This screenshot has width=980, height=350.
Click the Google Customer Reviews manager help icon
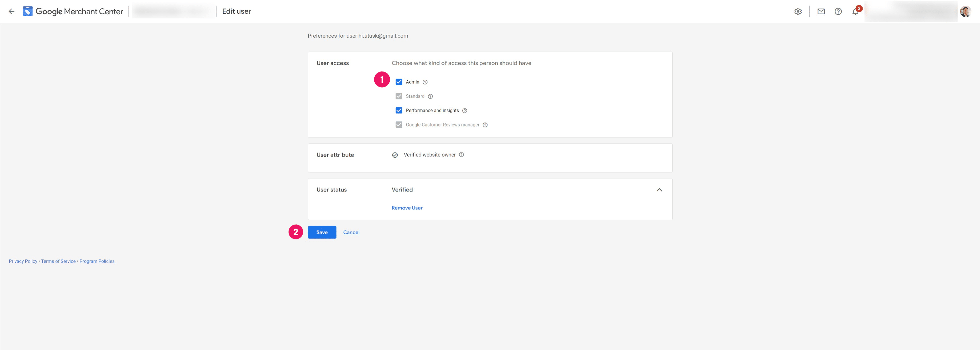(485, 124)
